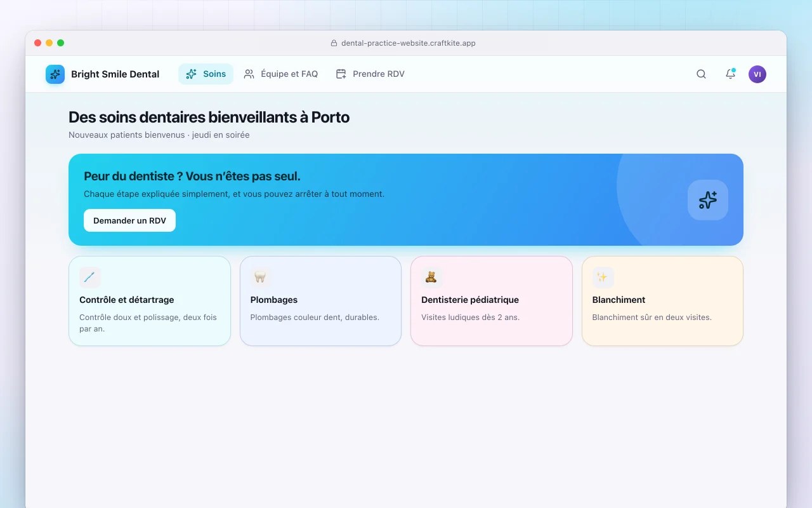Viewport: 812px width, 508px height.
Task: Click the text Visites ludiques dès 2 ans.
Action: pos(470,317)
